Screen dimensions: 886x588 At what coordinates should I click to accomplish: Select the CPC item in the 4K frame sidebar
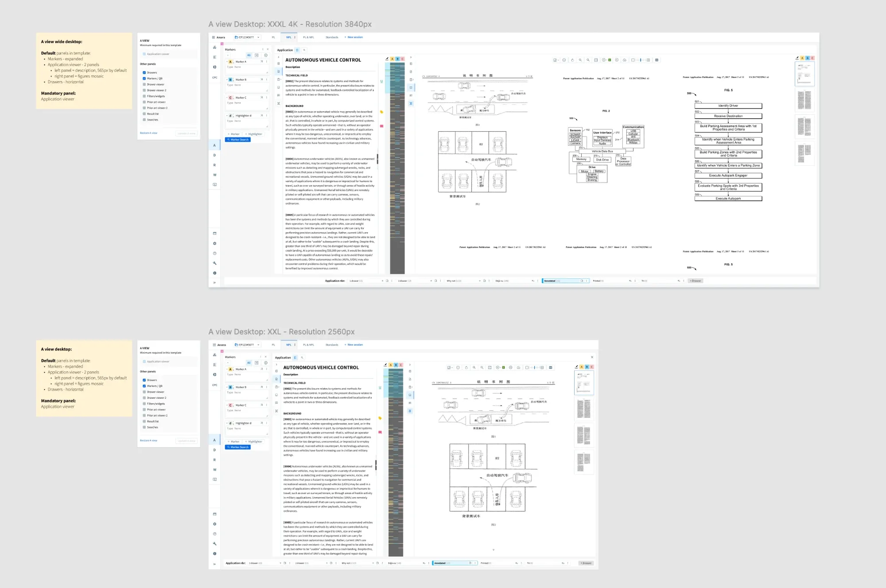tap(214, 78)
